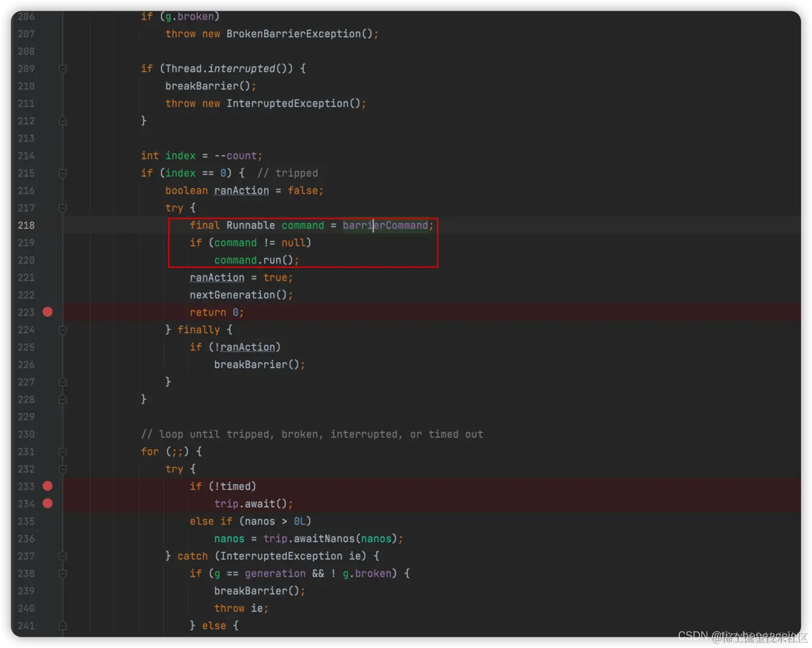This screenshot has height=648, width=812.
Task: Click !timed condition on line 233
Action: (x=232, y=486)
